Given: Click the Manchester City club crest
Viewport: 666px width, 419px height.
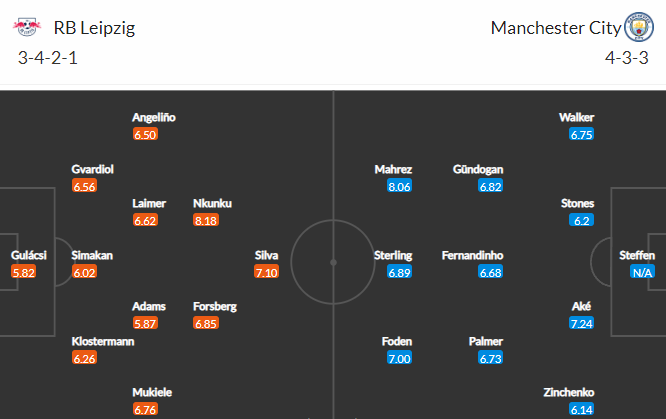Looking at the screenshot, I should (x=636, y=27).
